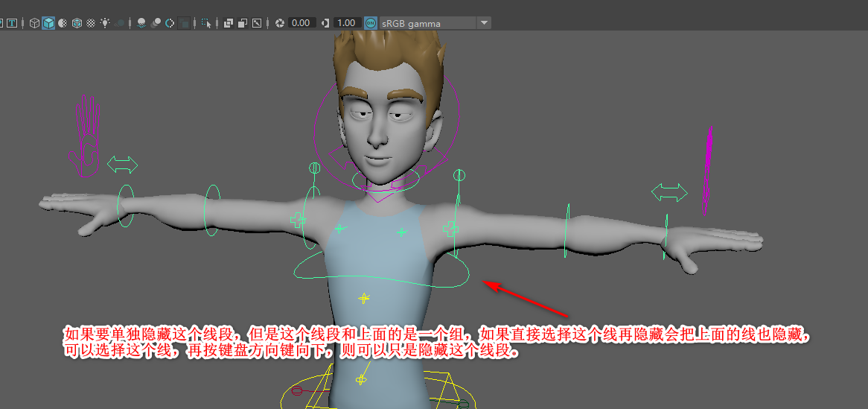Enable Use All Lights bulb icon
Image resolution: width=868 pixels, height=409 pixels.
pyautogui.click(x=105, y=23)
